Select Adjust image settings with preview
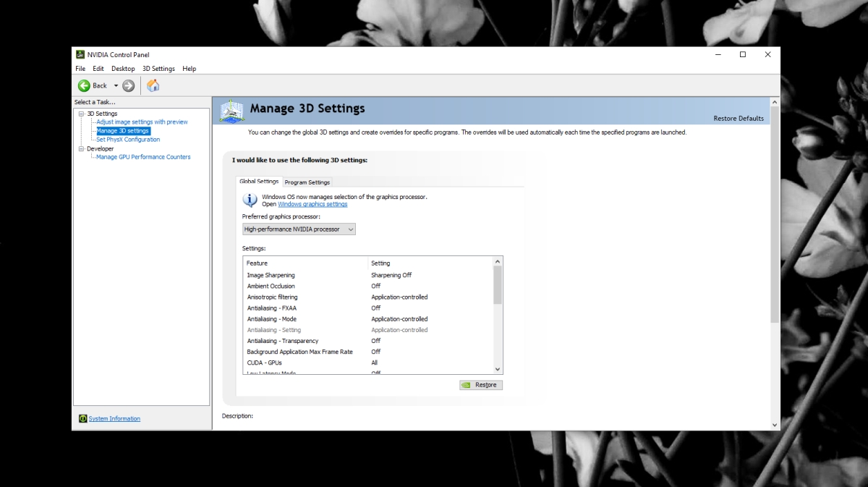Image resolution: width=868 pixels, height=487 pixels. (142, 122)
